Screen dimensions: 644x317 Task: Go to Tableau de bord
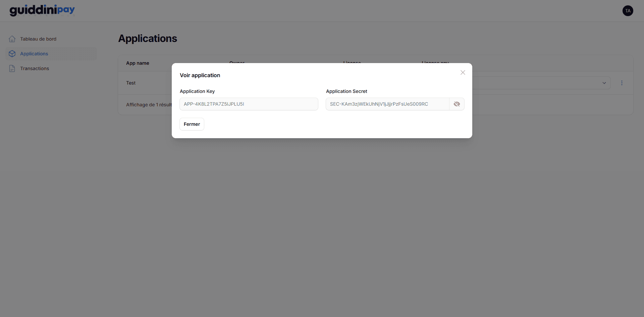38,39
